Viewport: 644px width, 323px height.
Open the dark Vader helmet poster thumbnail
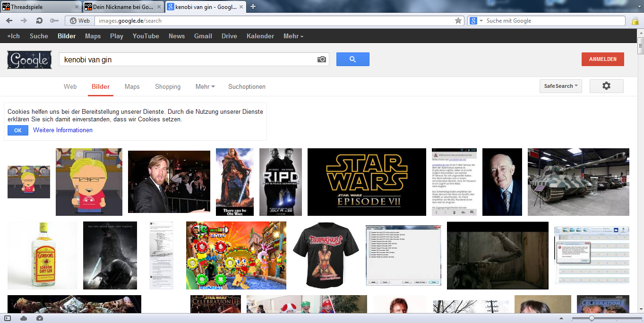point(110,255)
